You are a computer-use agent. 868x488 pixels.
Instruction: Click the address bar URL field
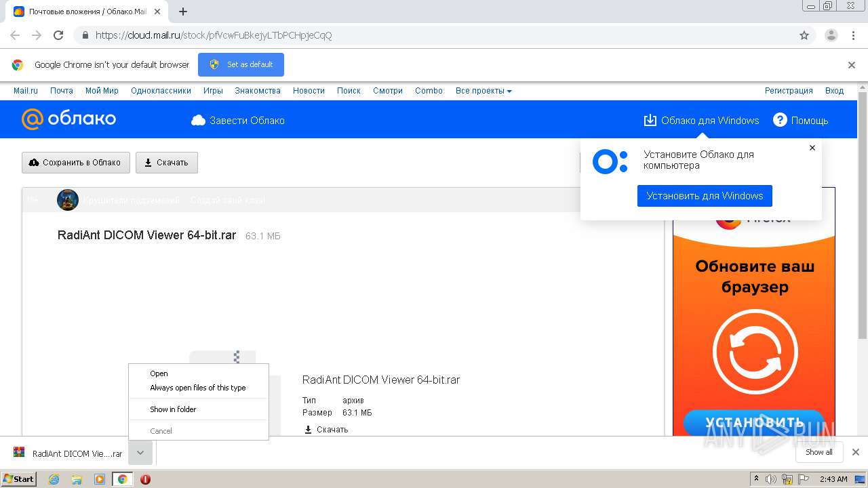click(434, 35)
